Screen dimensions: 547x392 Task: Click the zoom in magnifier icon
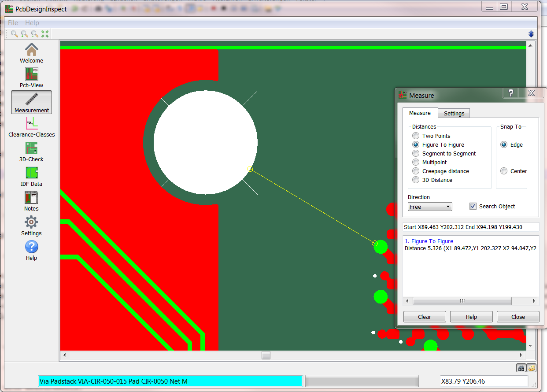point(25,34)
